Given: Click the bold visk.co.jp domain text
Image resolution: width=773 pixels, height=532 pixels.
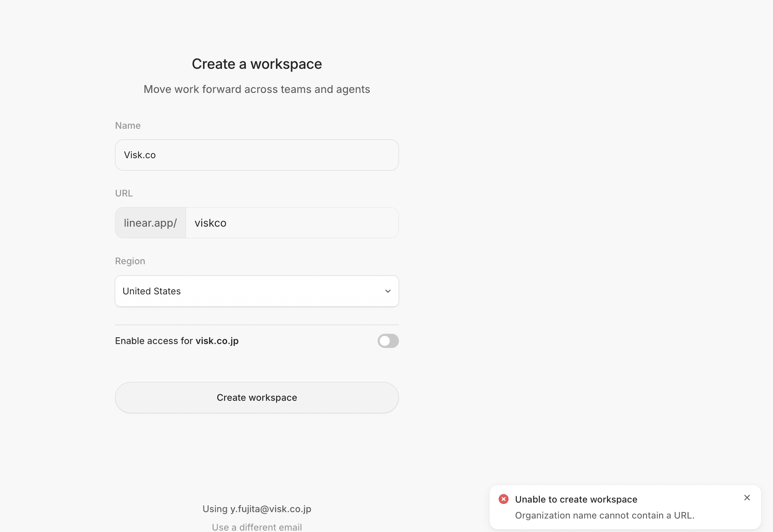Looking at the screenshot, I should click(x=217, y=341).
